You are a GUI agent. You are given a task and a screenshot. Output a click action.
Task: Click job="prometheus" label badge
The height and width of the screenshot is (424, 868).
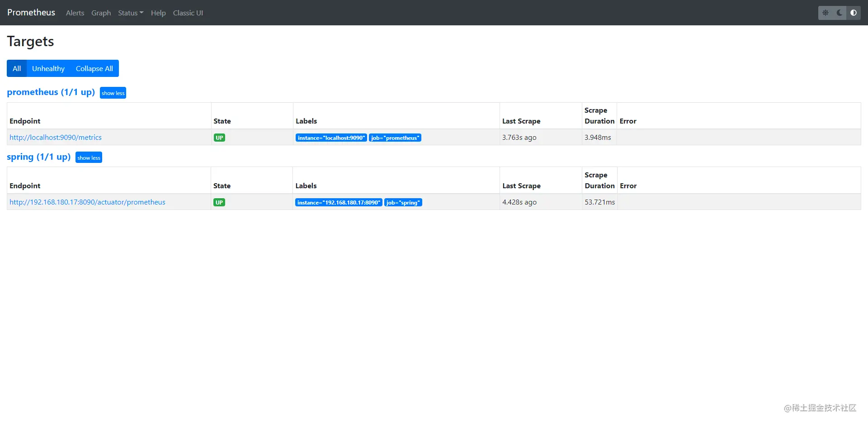[x=395, y=138]
